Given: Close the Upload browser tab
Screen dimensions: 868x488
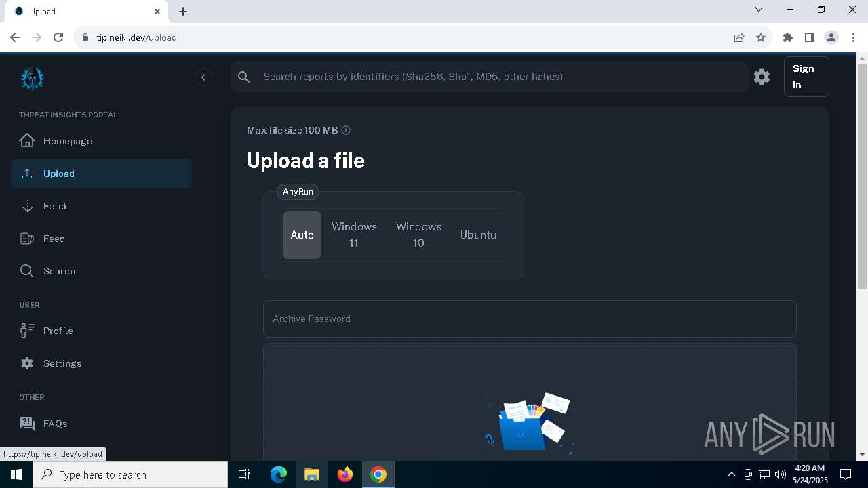Looking at the screenshot, I should (x=157, y=12).
